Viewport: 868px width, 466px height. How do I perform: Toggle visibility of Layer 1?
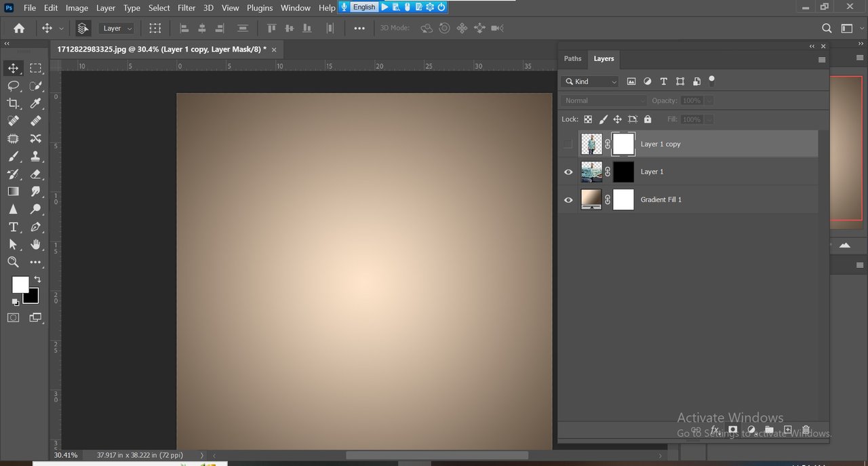click(x=568, y=172)
